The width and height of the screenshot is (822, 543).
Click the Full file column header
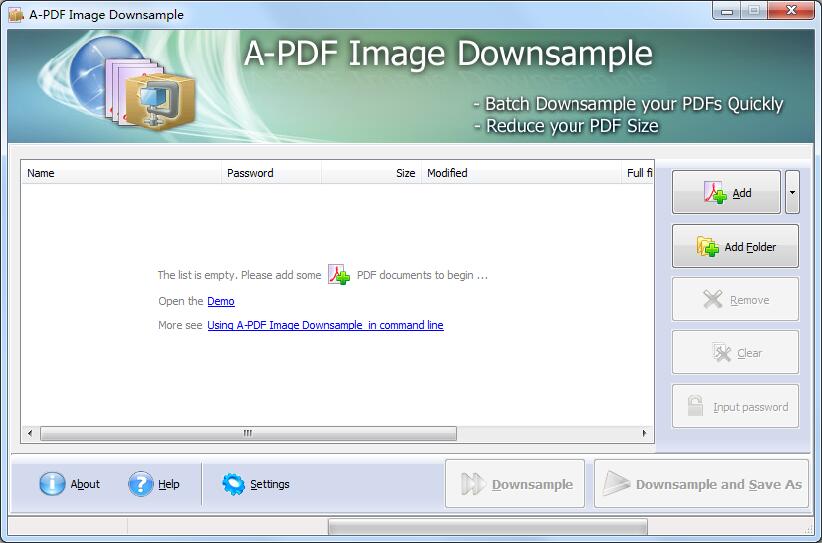637,173
